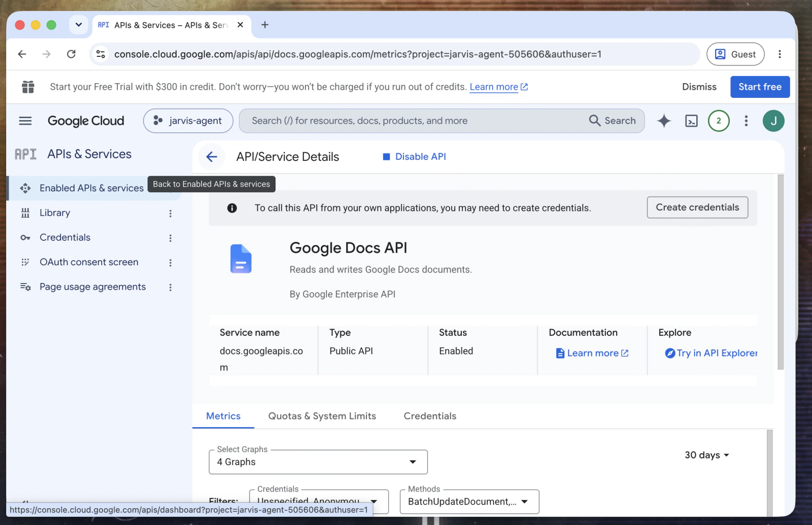Click the 'Public API' type value

[x=351, y=351]
